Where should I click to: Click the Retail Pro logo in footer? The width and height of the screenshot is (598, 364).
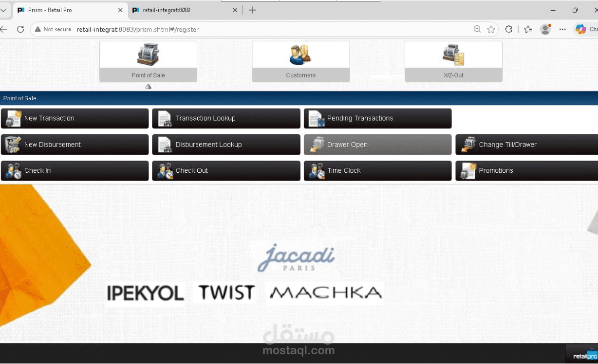(585, 356)
